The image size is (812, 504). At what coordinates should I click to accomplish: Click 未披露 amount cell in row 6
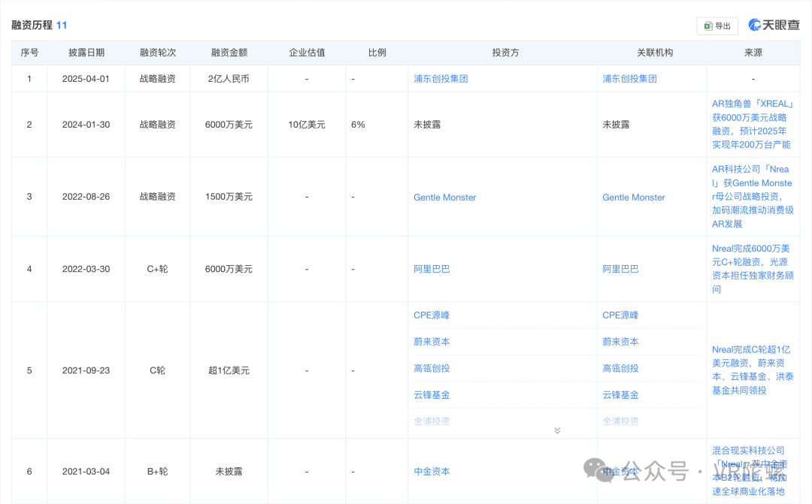click(x=229, y=472)
